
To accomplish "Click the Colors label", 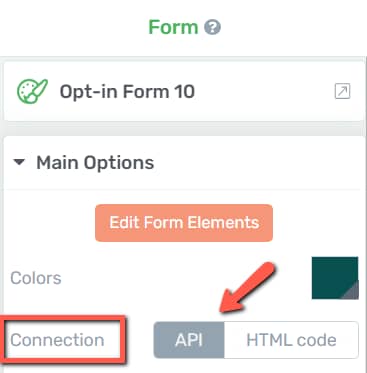I will (x=36, y=278).
